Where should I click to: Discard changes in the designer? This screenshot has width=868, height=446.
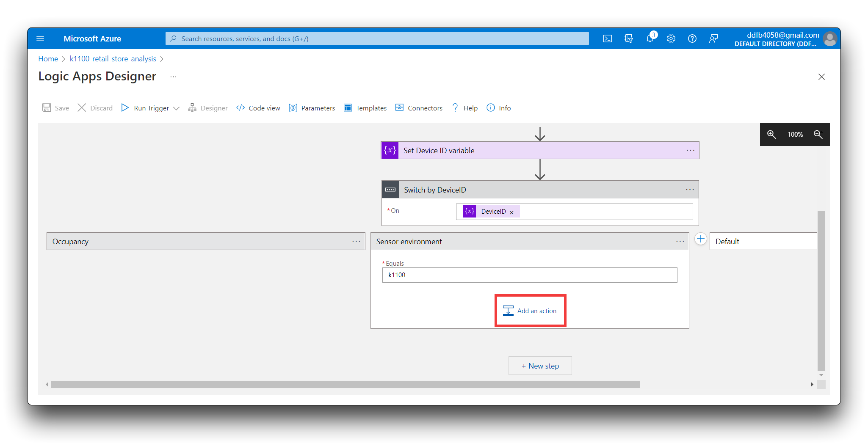95,108
